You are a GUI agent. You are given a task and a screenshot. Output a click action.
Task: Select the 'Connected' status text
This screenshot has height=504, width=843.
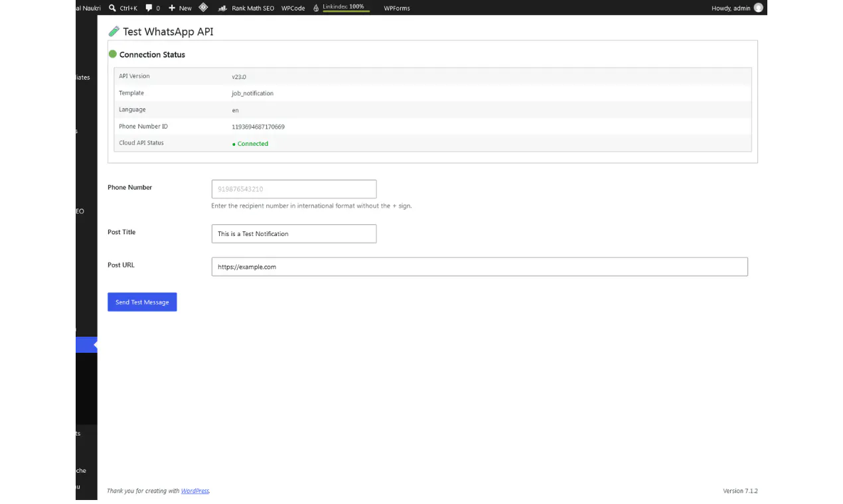click(253, 143)
